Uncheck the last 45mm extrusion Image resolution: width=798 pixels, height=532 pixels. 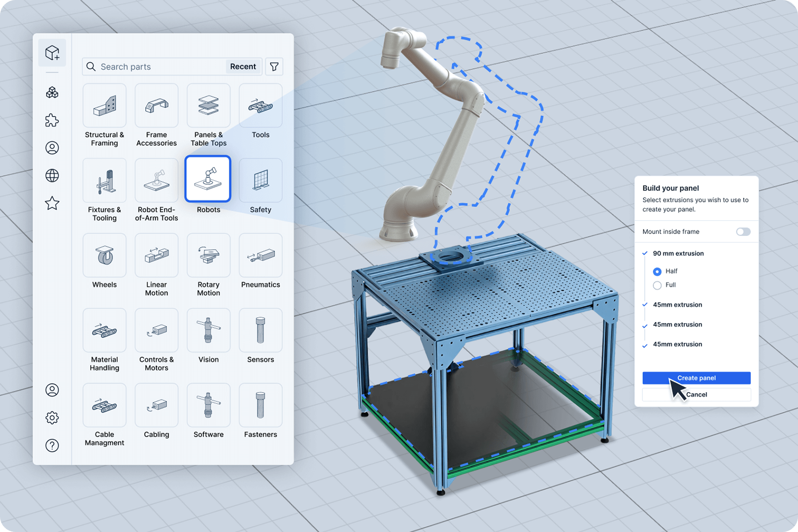point(645,344)
